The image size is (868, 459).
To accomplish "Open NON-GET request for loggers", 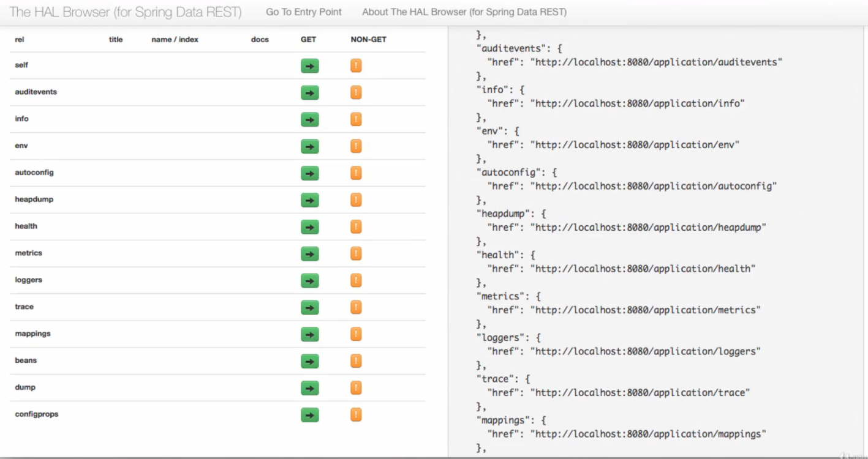I will tap(356, 280).
